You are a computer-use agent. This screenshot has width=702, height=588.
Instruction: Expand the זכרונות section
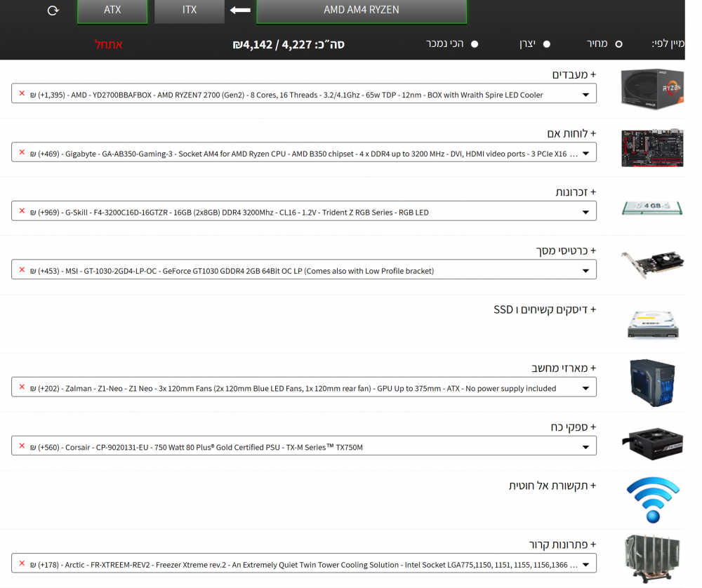click(x=576, y=192)
